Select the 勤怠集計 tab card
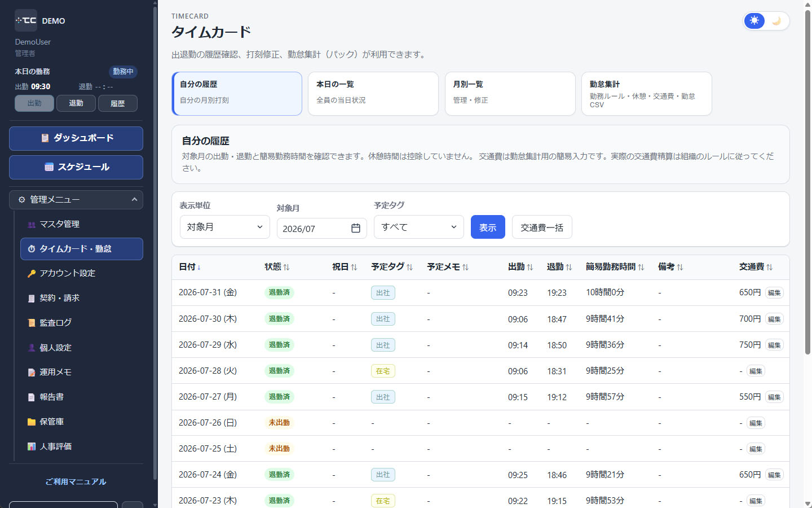Screen dimensions: 812x508 647,94
